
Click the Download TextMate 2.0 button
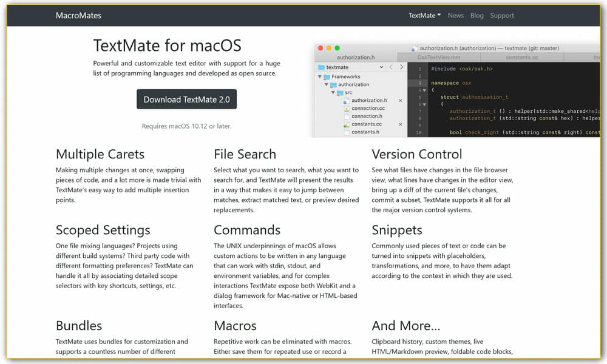pos(186,99)
